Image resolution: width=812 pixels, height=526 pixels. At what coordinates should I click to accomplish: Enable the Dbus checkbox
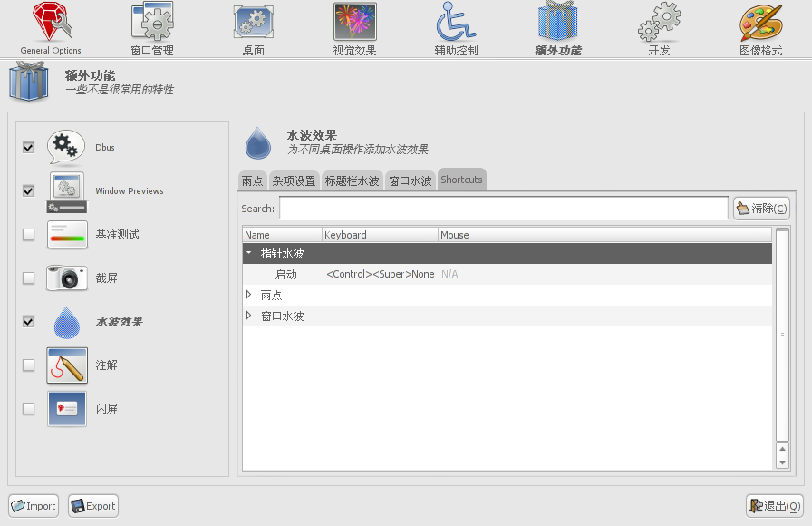pos(28,147)
